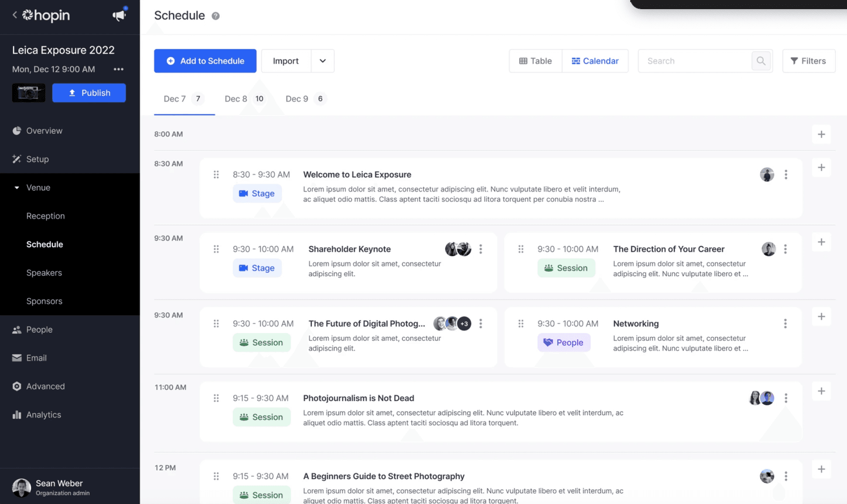Image resolution: width=847 pixels, height=504 pixels.
Task: Click the Leica camera event thumbnail
Action: pos(29,93)
